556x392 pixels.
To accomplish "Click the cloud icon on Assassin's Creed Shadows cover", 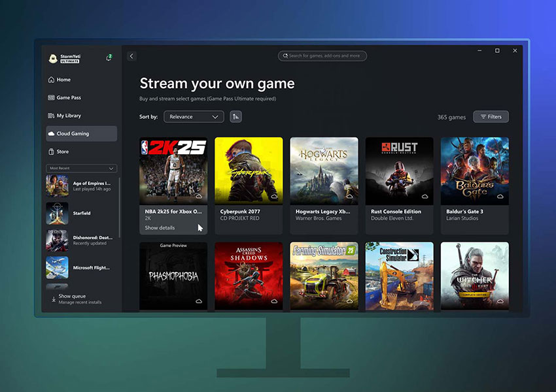I will click(x=274, y=301).
